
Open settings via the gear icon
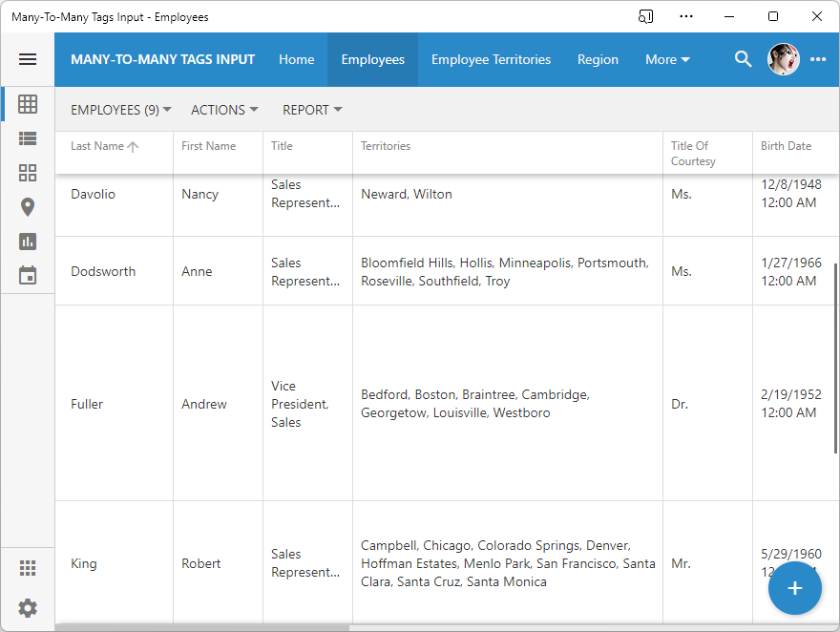click(28, 608)
